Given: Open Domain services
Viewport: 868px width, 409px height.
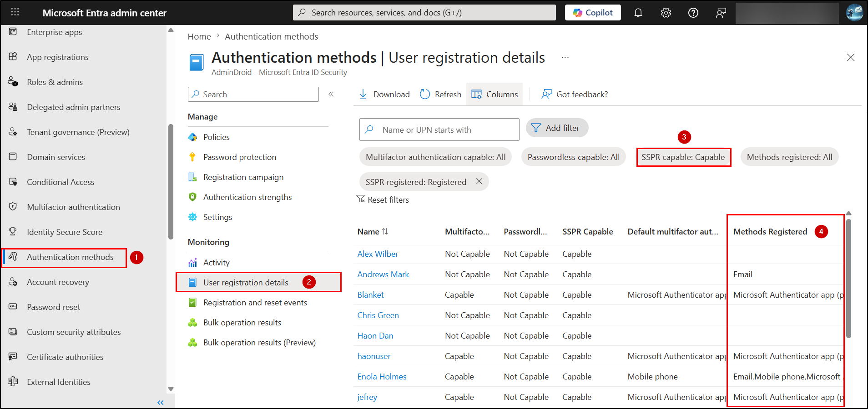Looking at the screenshot, I should click(x=56, y=157).
